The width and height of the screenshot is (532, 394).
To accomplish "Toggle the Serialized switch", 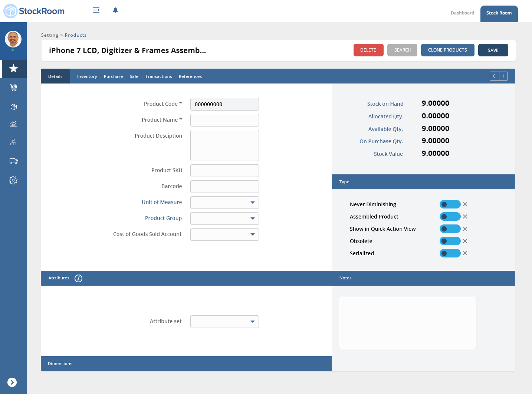I will click(x=450, y=253).
